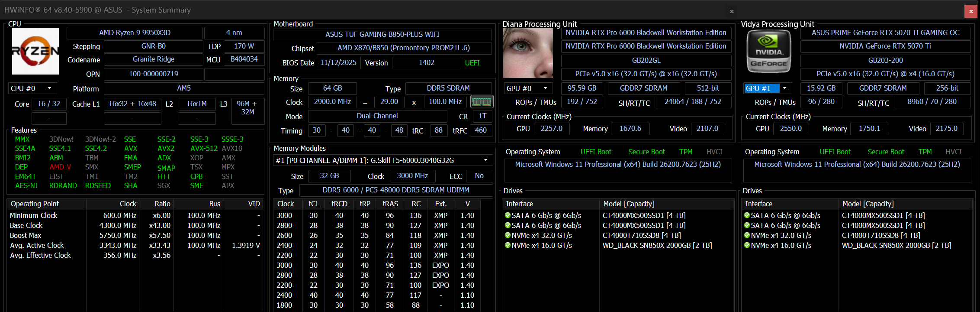The width and height of the screenshot is (980, 312).
Task: Click the 512-bit bus width field
Action: tap(708, 88)
